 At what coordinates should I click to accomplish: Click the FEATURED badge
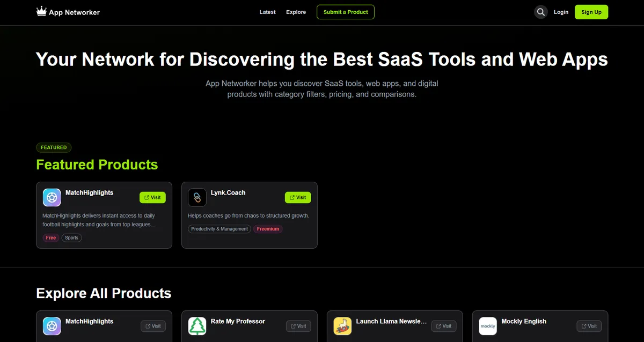[54, 147]
